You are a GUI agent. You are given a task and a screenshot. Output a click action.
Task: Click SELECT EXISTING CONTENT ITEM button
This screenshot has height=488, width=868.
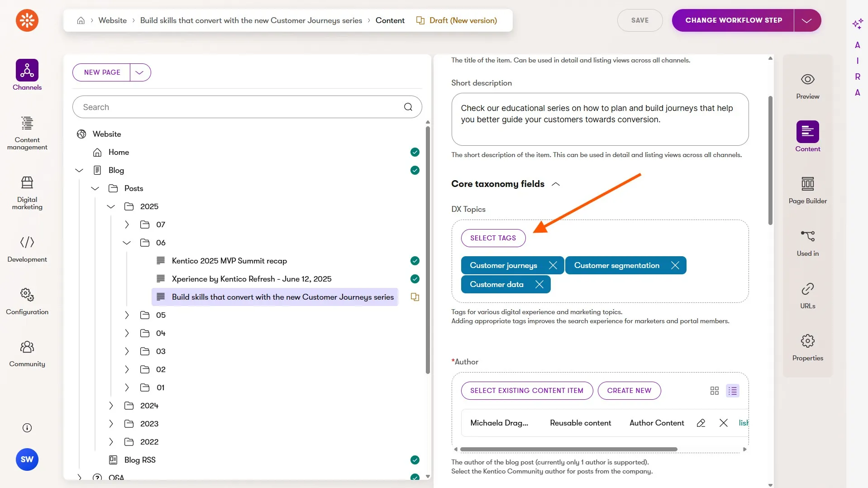click(x=527, y=391)
